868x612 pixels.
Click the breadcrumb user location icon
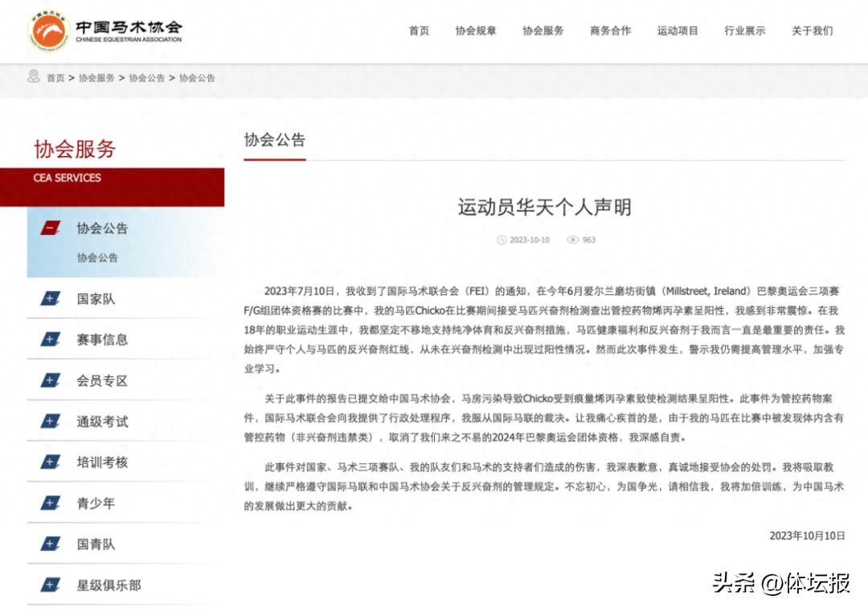point(33,77)
